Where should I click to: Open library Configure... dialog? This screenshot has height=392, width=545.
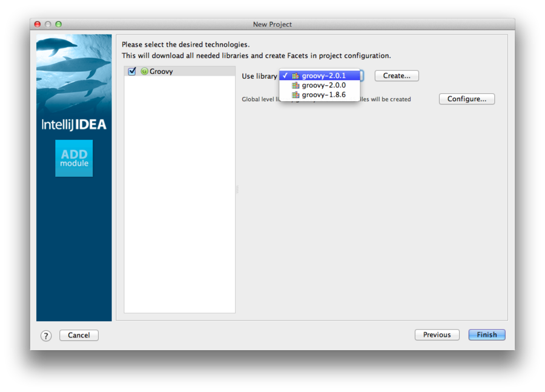(x=467, y=99)
